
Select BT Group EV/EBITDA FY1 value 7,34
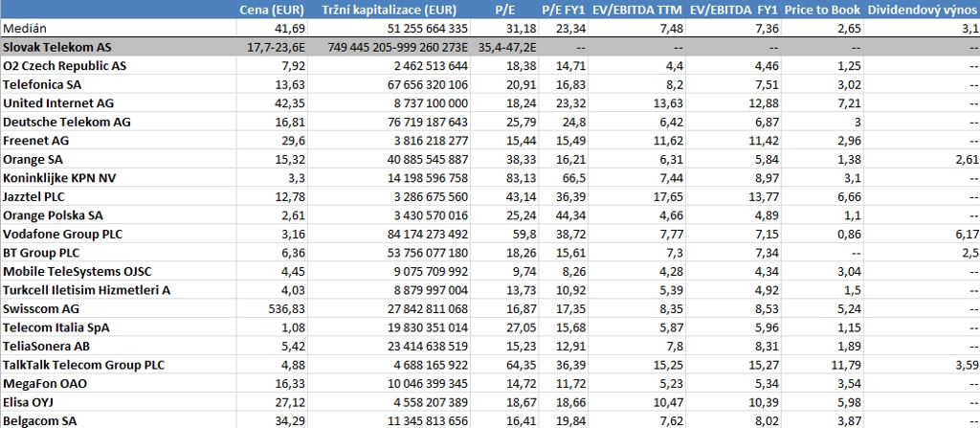tap(766, 254)
